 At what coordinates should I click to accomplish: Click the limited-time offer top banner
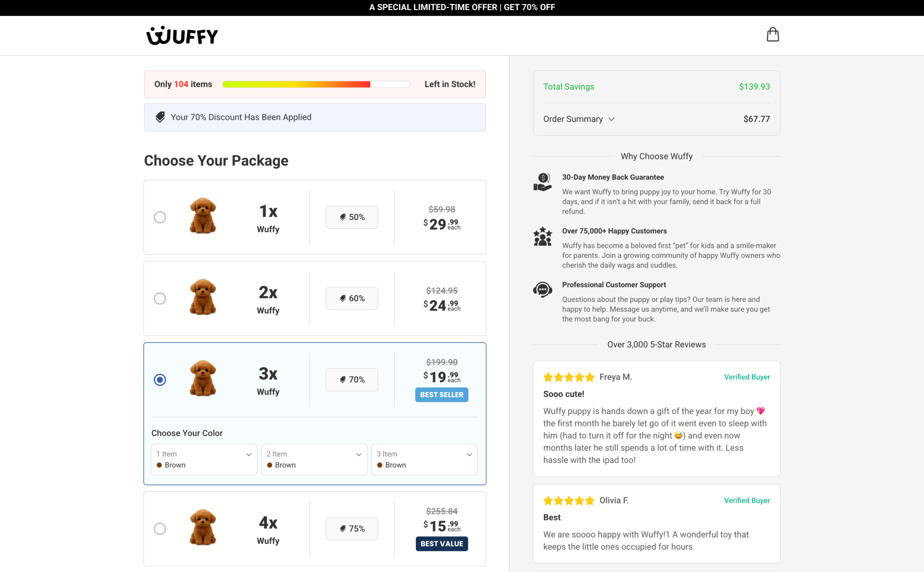pos(462,8)
